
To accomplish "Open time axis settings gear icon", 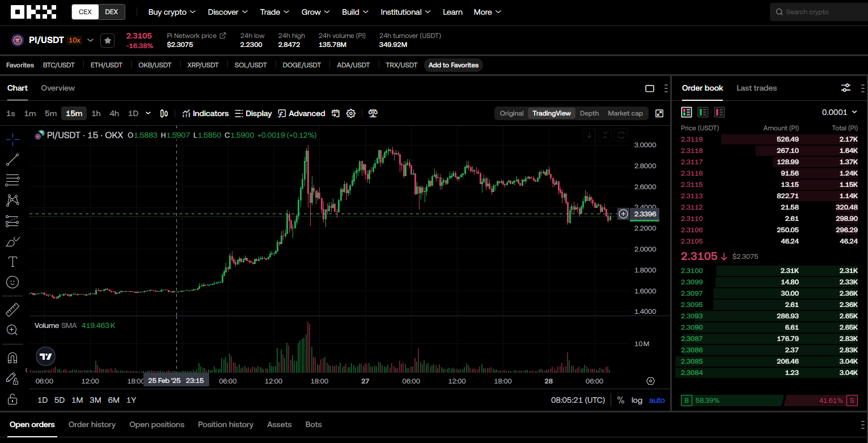I will [650, 381].
